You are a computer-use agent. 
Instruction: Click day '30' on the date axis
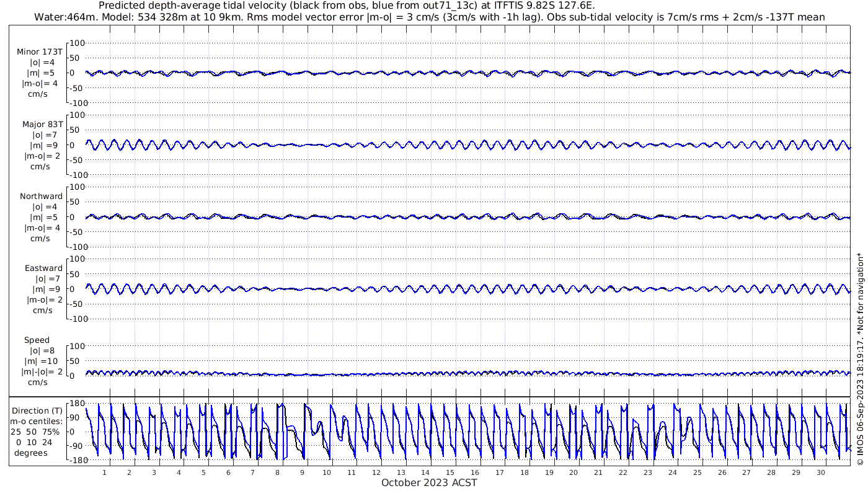point(821,472)
